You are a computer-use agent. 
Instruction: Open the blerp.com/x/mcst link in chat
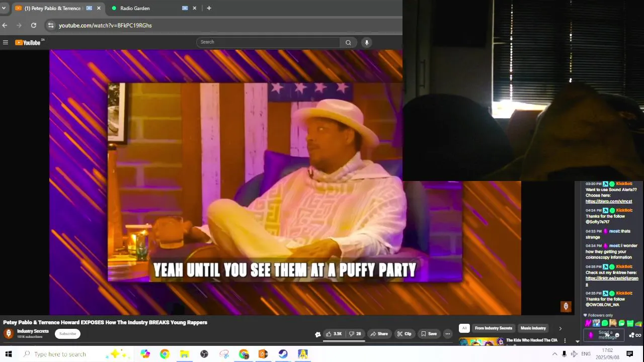tap(608, 202)
